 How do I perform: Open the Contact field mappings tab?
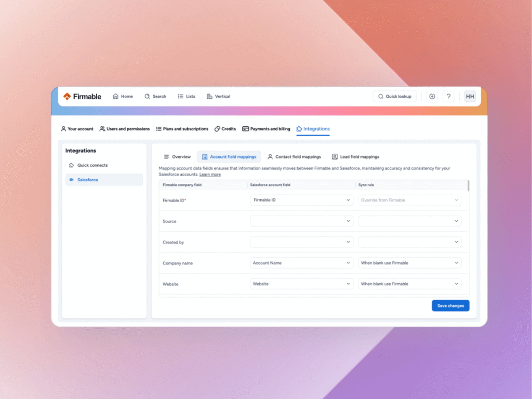(294, 156)
